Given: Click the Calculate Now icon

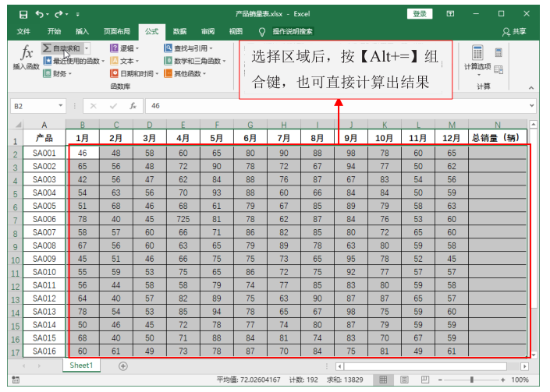Looking at the screenshot, I should tap(499, 53).
